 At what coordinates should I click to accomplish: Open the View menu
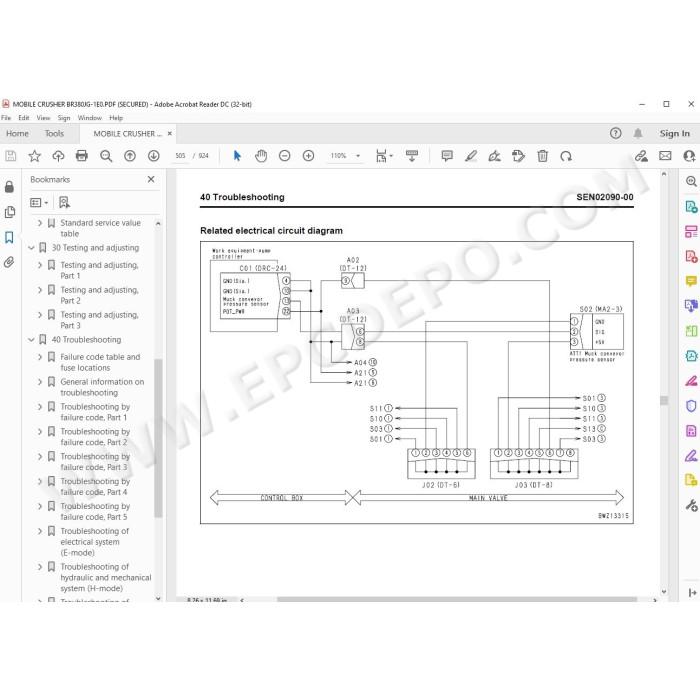pyautogui.click(x=43, y=118)
